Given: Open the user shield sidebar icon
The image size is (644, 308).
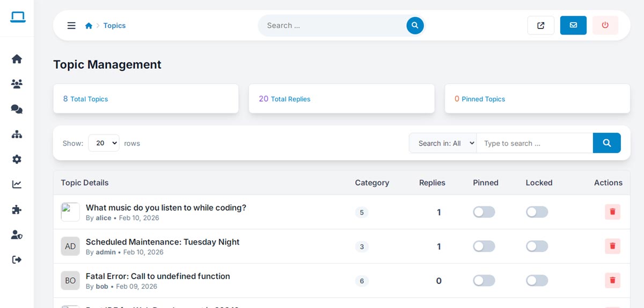Looking at the screenshot, I should pos(17,235).
